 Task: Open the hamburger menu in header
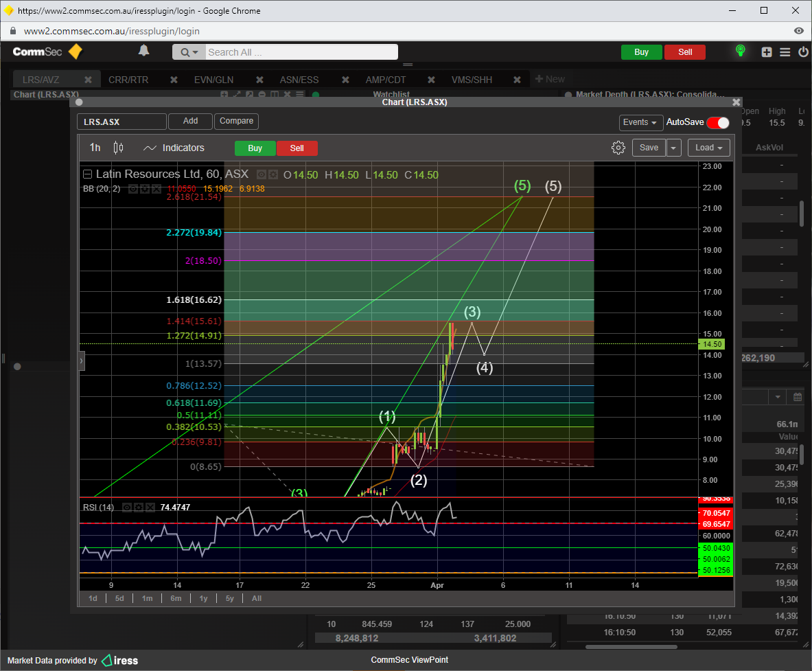pyautogui.click(x=785, y=52)
